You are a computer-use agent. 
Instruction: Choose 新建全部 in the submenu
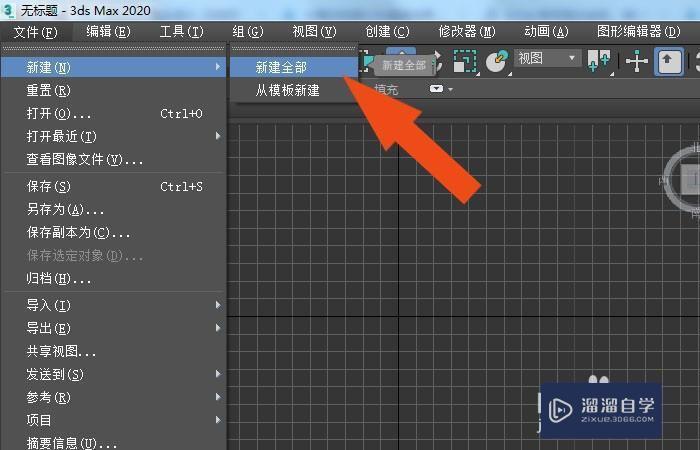click(294, 67)
